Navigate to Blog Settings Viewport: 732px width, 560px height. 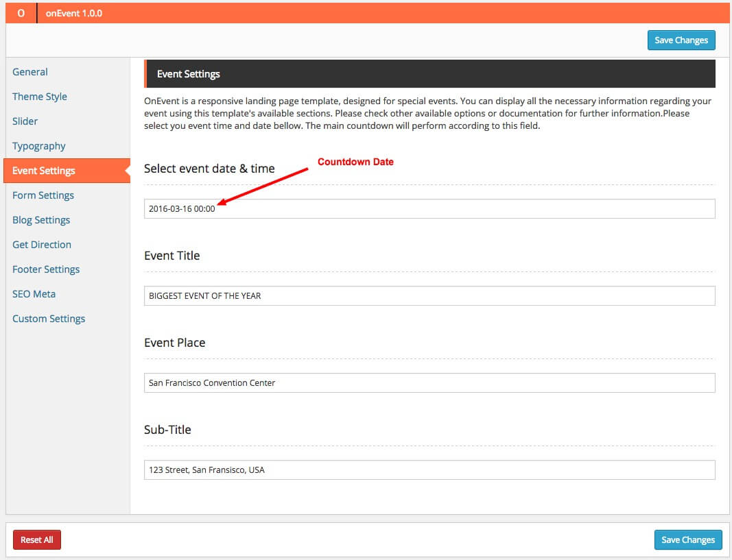(41, 220)
